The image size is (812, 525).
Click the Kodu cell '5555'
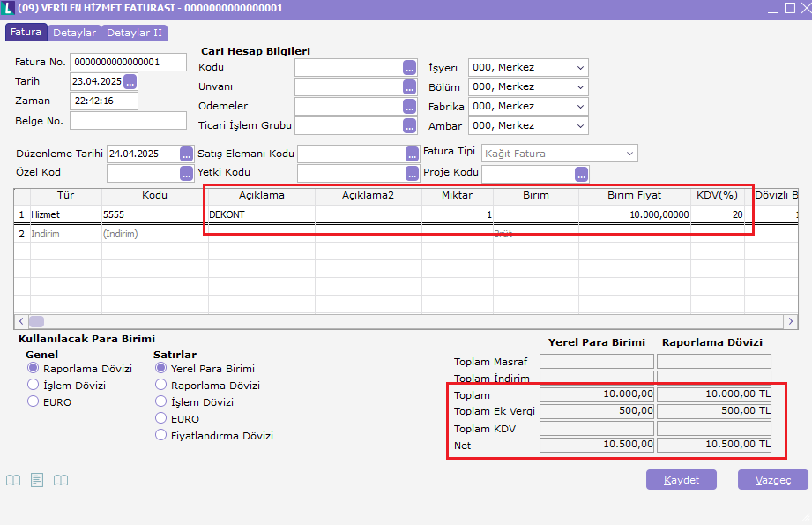coord(155,214)
